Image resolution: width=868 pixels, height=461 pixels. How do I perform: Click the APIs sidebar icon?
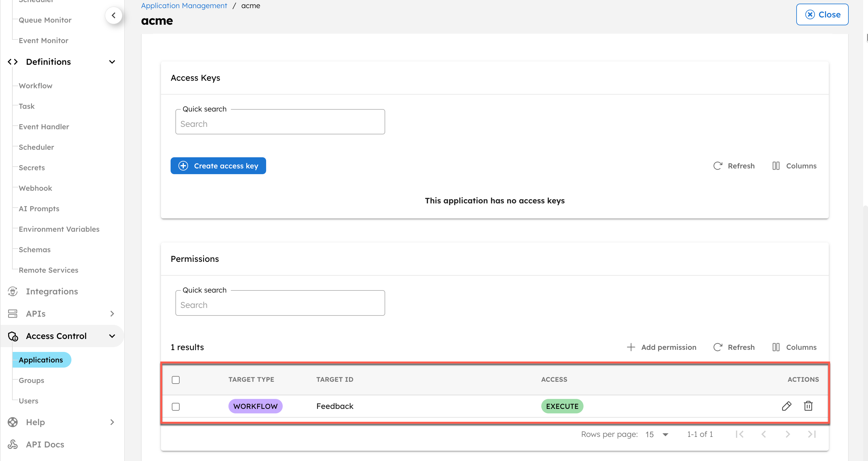[12, 313]
